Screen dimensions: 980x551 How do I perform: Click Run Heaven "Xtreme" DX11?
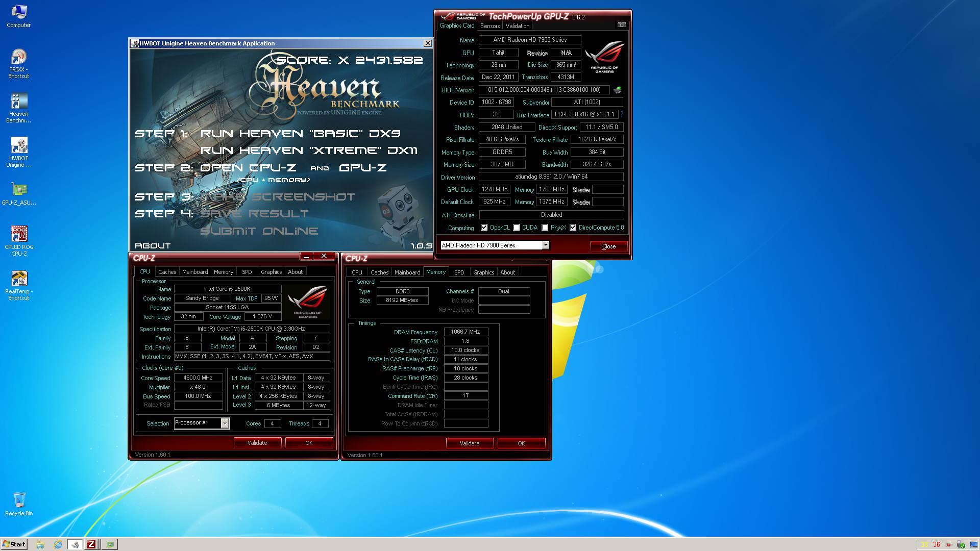point(309,151)
